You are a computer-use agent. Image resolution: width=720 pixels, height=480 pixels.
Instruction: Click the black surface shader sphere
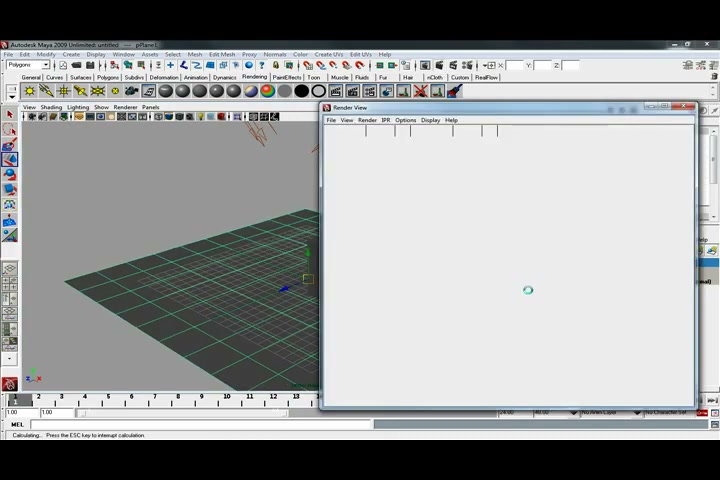click(302, 91)
